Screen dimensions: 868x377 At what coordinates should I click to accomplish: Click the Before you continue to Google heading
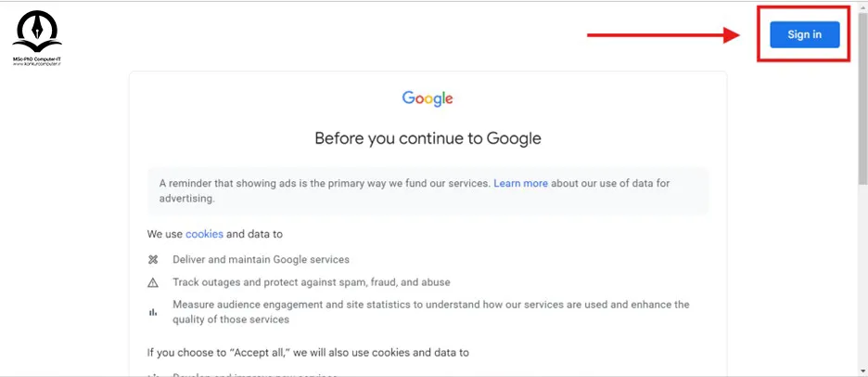pyautogui.click(x=428, y=138)
